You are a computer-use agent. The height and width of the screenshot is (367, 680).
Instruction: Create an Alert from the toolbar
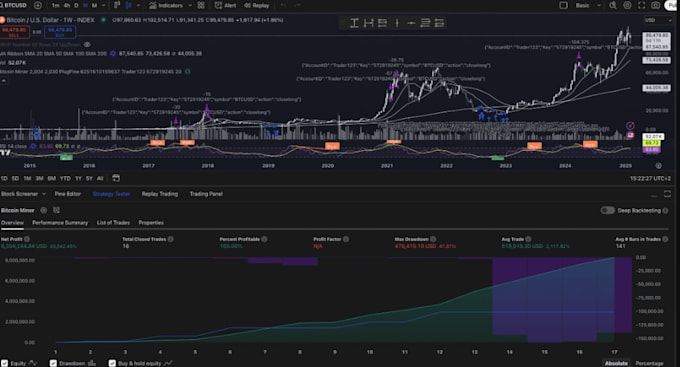226,5
